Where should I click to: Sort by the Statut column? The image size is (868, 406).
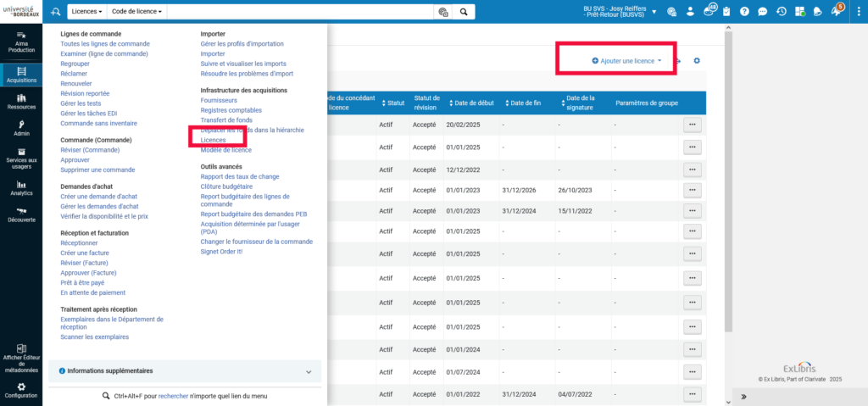click(393, 103)
